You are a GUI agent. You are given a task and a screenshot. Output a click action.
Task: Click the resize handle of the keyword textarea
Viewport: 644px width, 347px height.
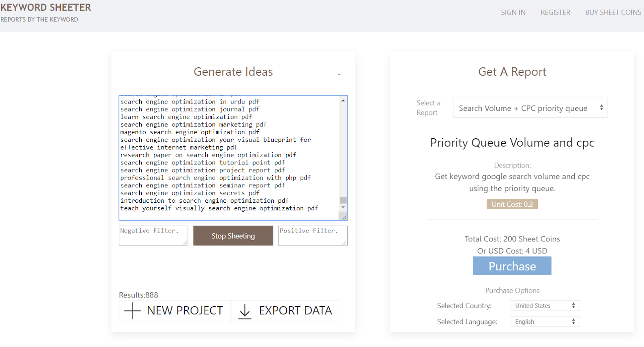[x=345, y=217]
